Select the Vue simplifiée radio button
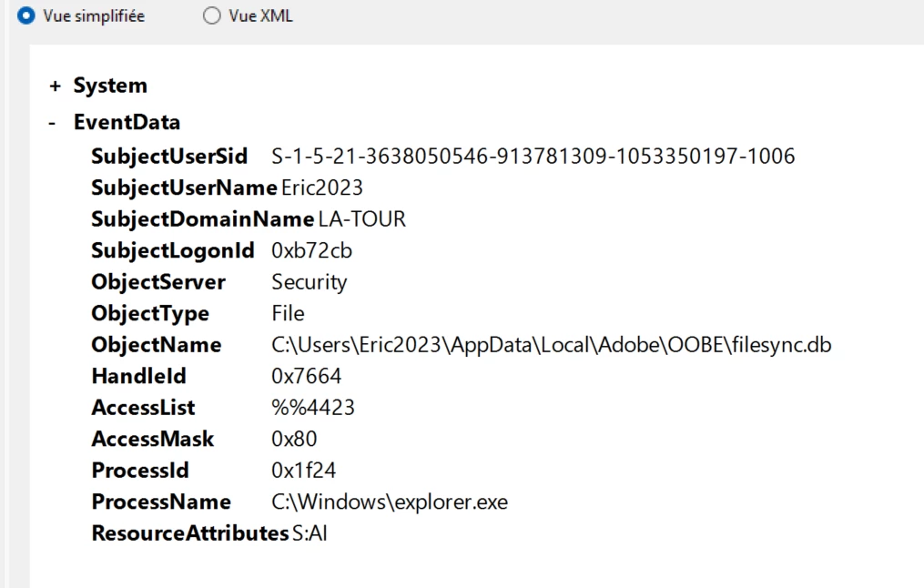 click(25, 15)
